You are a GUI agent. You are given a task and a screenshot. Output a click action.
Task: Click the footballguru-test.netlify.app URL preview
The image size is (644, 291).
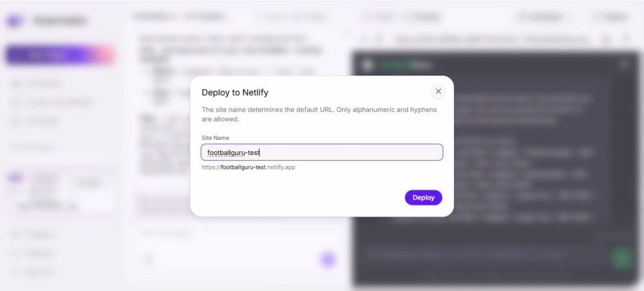[x=248, y=167]
